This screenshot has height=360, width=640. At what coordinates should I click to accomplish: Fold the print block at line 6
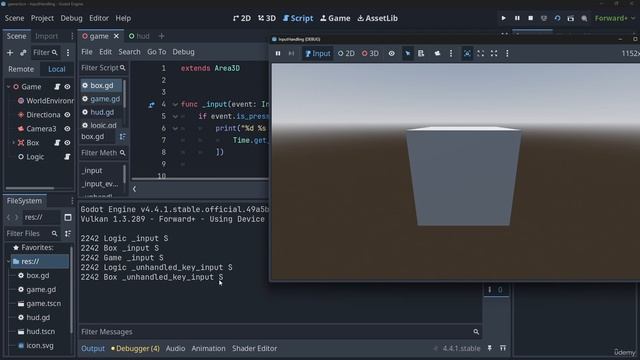[x=175, y=128]
